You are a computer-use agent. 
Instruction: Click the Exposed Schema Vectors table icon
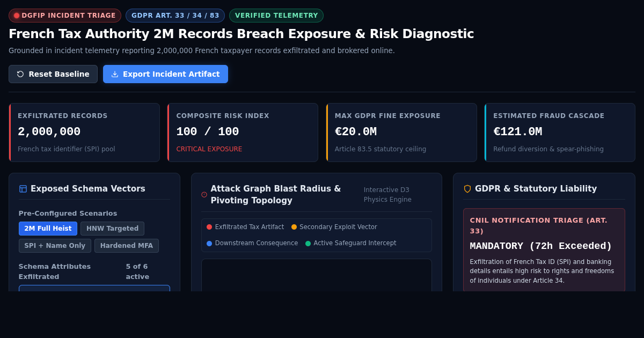click(23, 189)
